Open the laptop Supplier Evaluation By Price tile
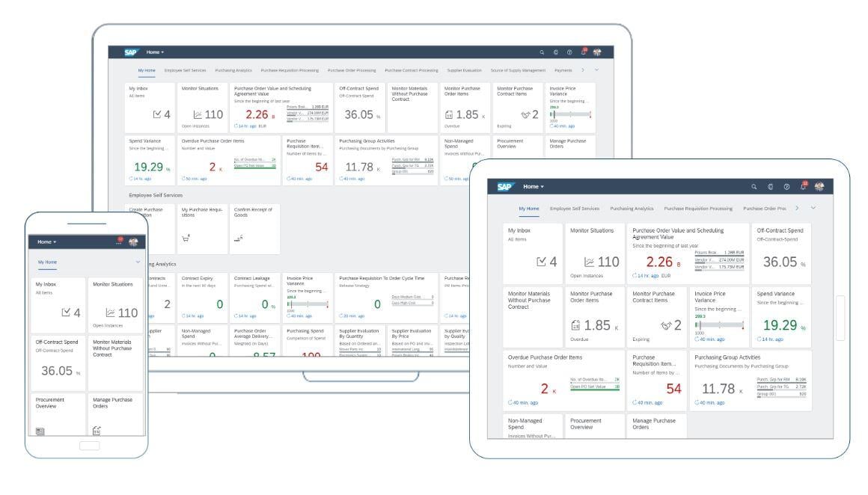868x495 pixels. click(412, 341)
